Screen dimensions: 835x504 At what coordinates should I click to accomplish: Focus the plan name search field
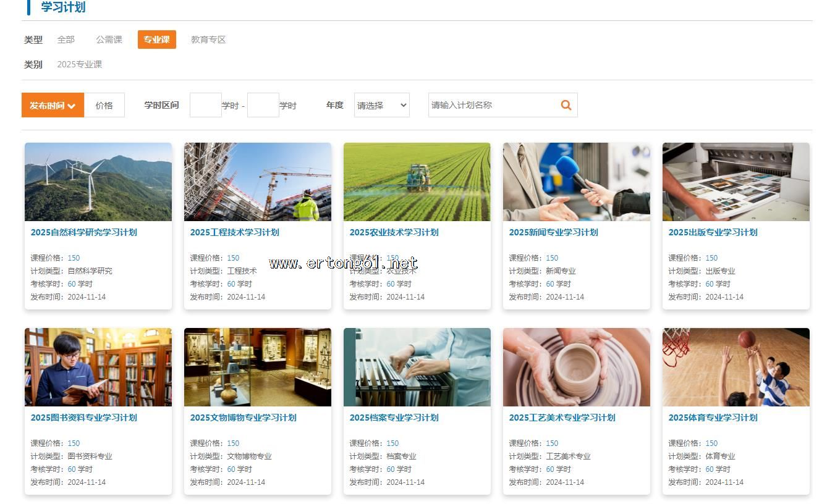[x=491, y=105]
